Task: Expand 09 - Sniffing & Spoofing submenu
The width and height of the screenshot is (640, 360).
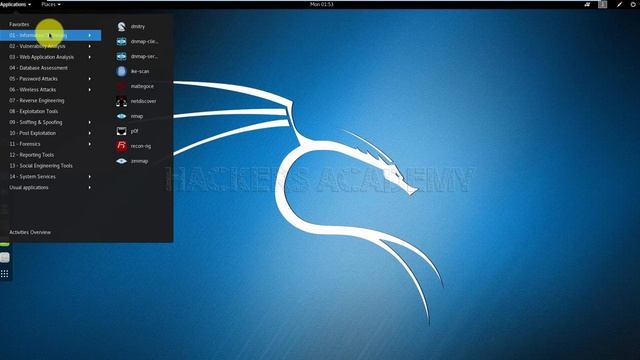Action: click(51, 122)
